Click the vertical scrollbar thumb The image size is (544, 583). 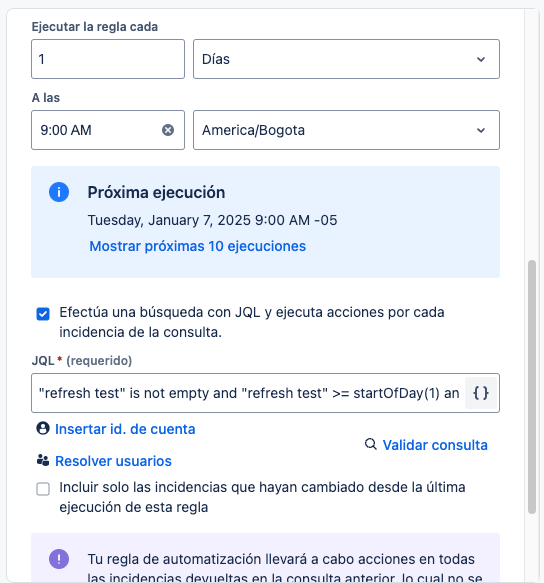pyautogui.click(x=532, y=387)
